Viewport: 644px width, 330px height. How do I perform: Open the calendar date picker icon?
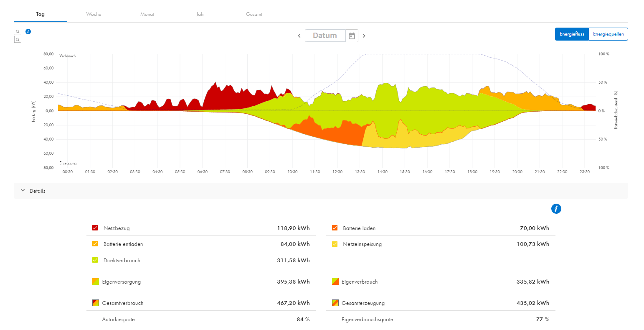pyautogui.click(x=352, y=36)
